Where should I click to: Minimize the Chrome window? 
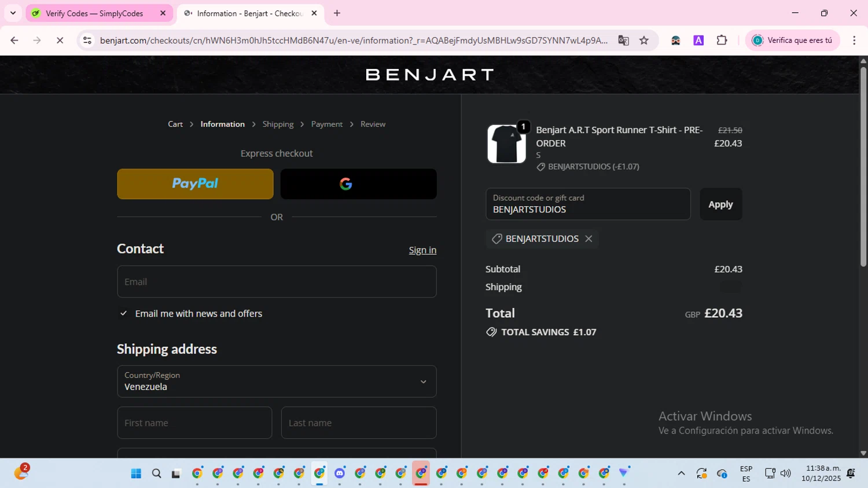click(795, 13)
